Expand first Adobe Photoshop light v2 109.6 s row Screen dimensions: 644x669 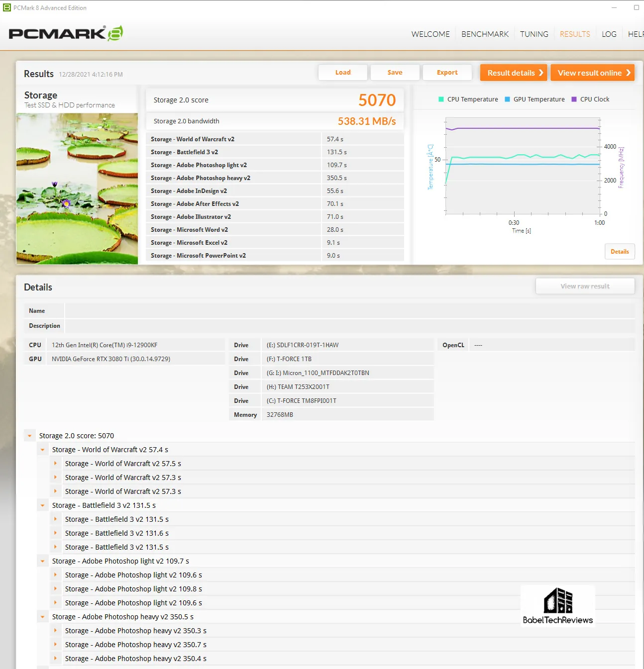pos(55,575)
